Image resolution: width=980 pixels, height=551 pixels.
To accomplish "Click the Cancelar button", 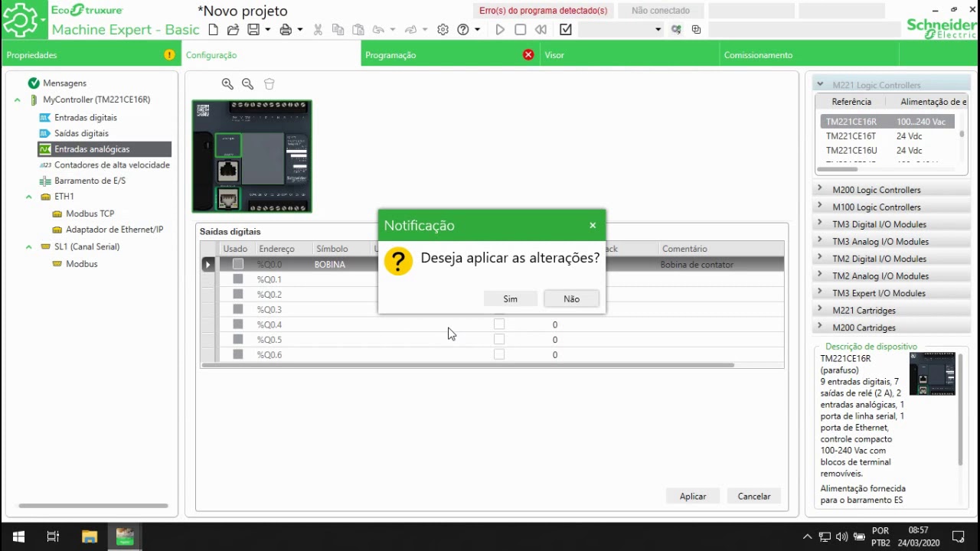I will point(754,497).
